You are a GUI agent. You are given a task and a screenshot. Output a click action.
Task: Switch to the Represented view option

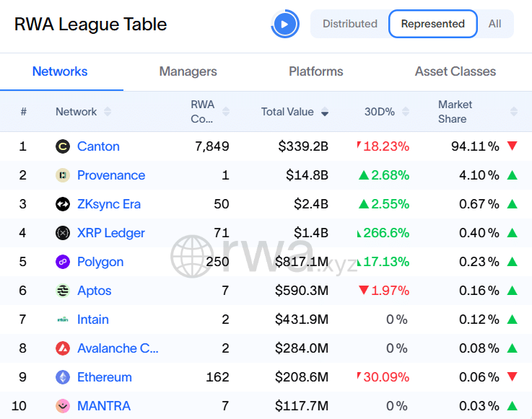(432, 24)
